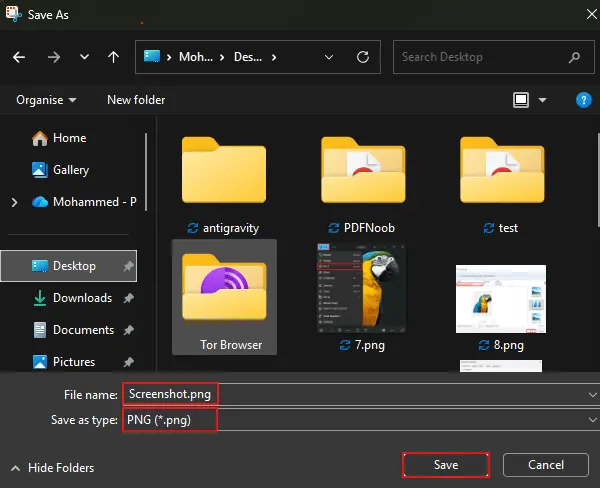Open Documents in sidebar
The image size is (600, 488).
click(x=74, y=330)
